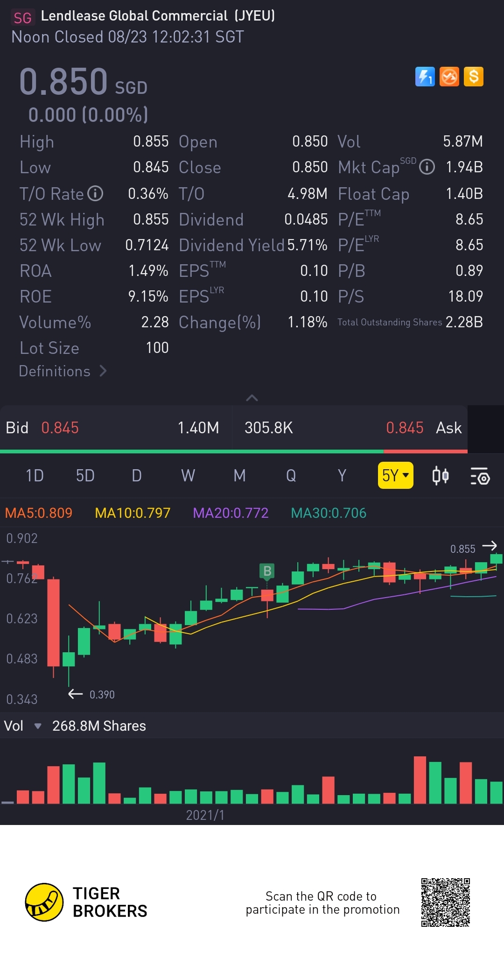
Task: Tap the MA10:0.797 indicator label
Action: tap(133, 513)
